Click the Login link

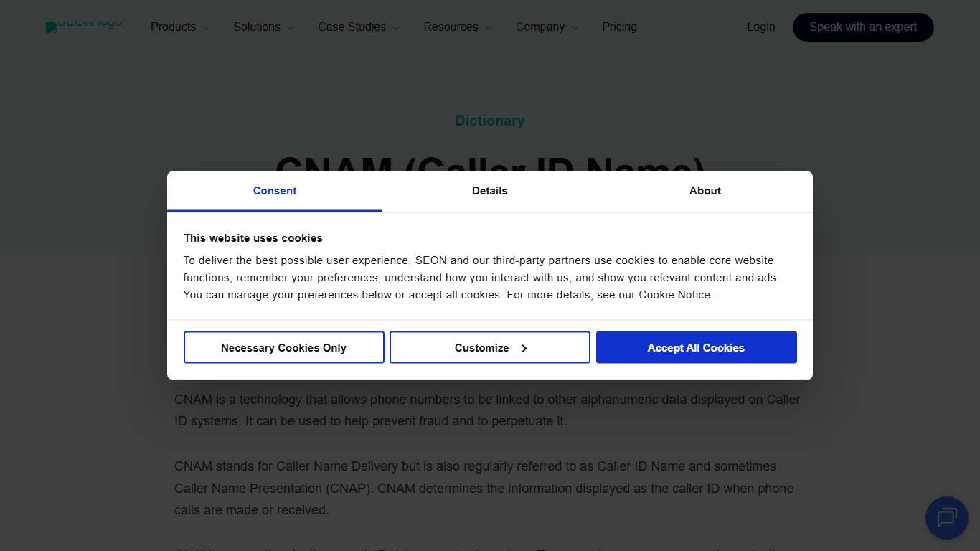(x=761, y=27)
